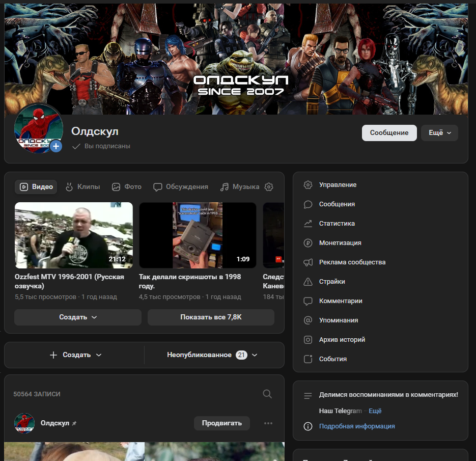Click the description lines icon
This screenshot has width=476, height=461.
click(308, 396)
